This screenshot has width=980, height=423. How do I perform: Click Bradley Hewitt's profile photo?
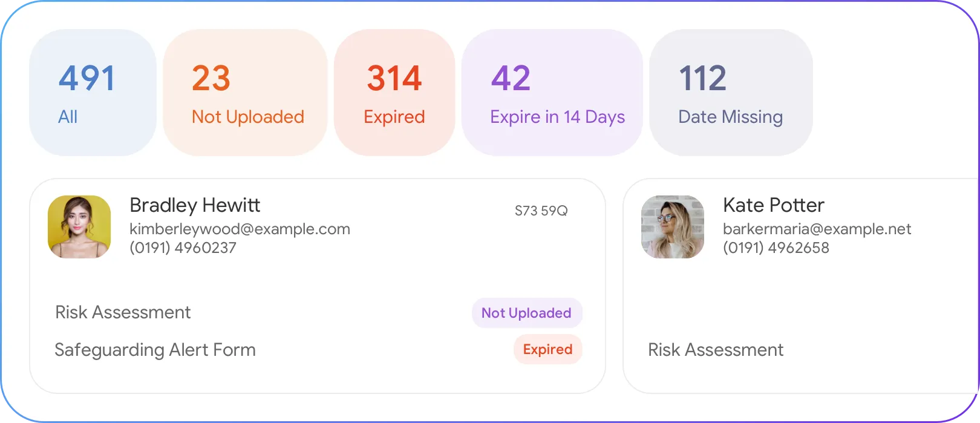[79, 227]
